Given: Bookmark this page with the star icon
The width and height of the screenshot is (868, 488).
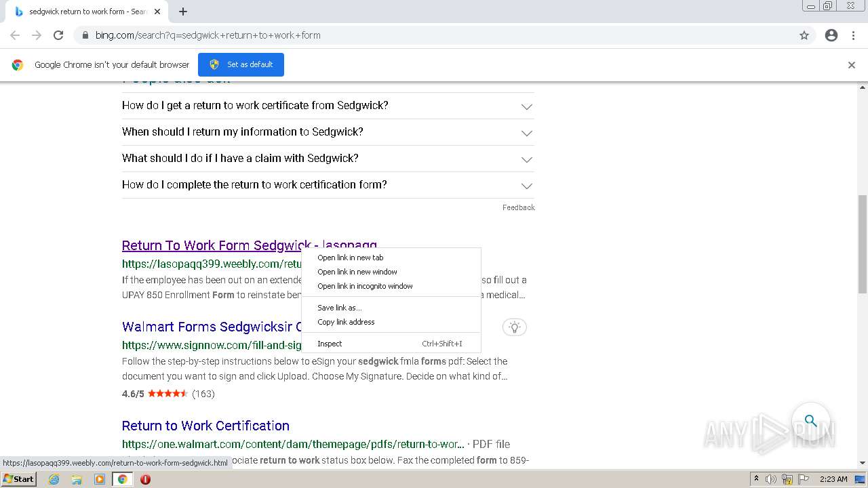Looking at the screenshot, I should tap(804, 35).
